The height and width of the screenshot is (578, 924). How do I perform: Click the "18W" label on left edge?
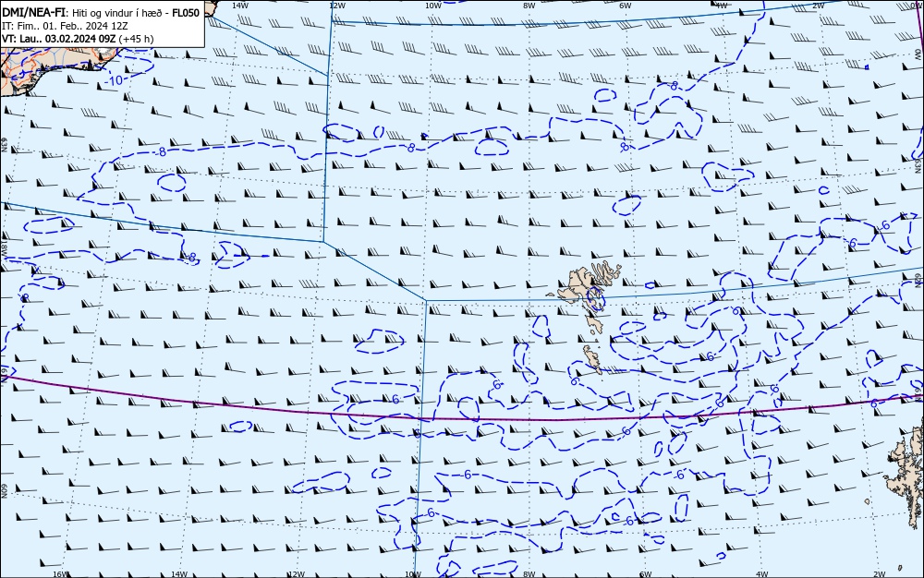(4, 248)
